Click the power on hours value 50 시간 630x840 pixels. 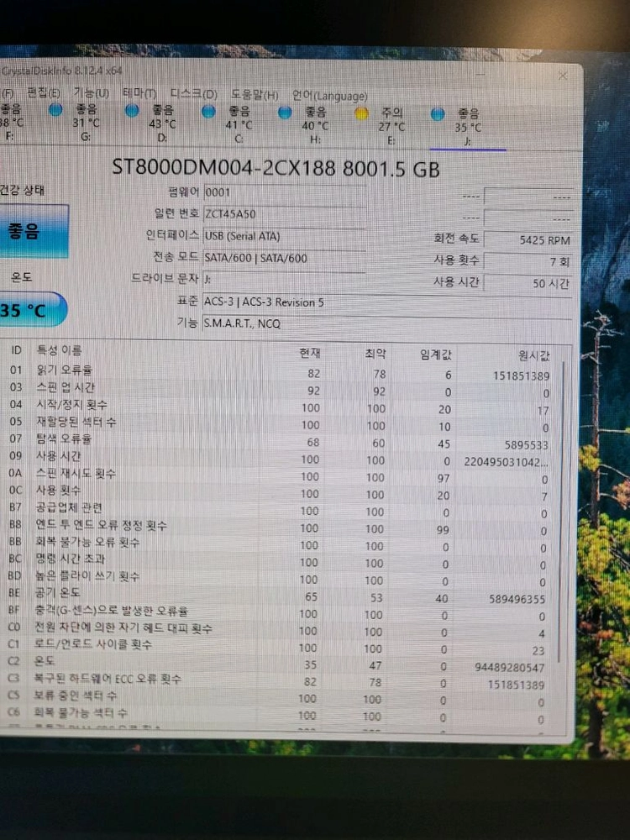click(528, 283)
